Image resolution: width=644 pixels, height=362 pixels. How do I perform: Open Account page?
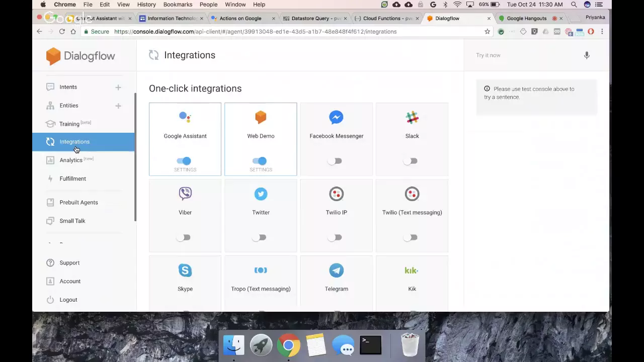(x=70, y=281)
